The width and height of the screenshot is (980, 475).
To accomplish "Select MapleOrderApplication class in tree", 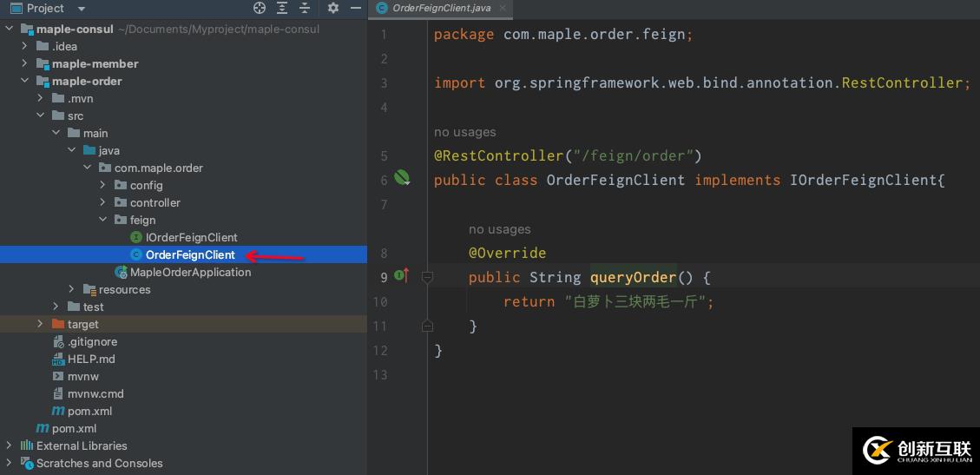I will click(190, 272).
